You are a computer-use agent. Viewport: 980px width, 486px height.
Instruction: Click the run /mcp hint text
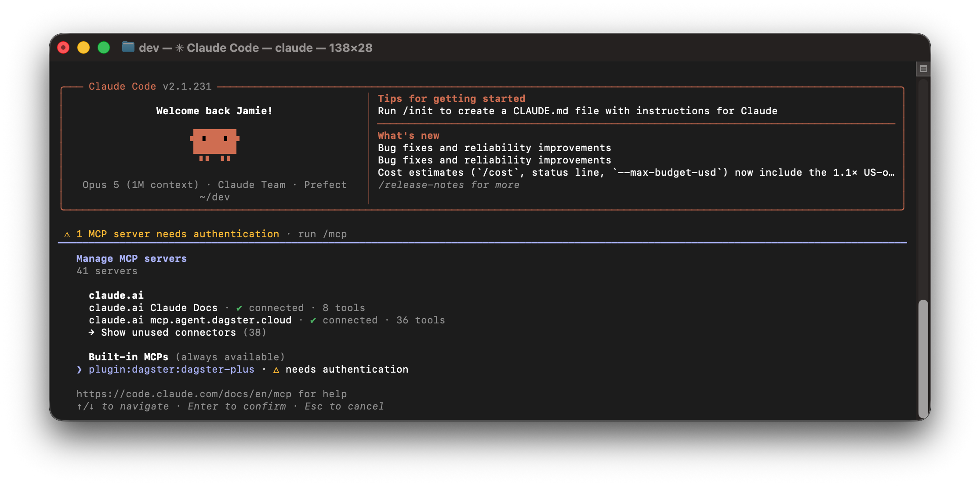pyautogui.click(x=322, y=234)
